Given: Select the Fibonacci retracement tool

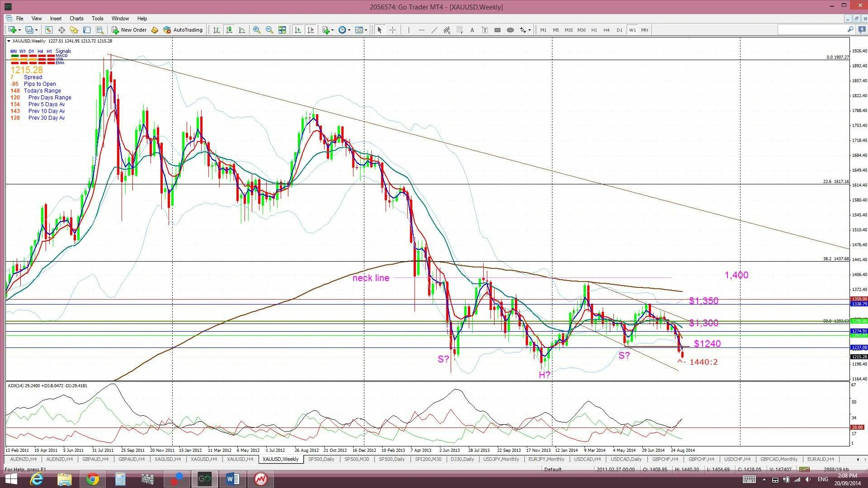Looking at the screenshot, I should (x=459, y=30).
